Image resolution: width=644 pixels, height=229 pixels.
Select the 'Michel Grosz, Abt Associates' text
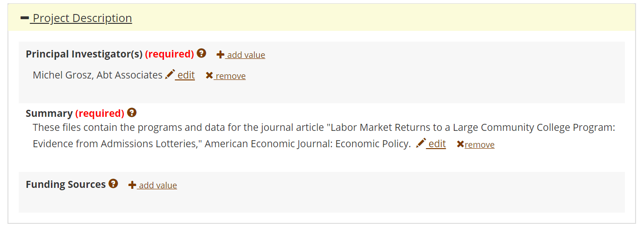(x=97, y=75)
